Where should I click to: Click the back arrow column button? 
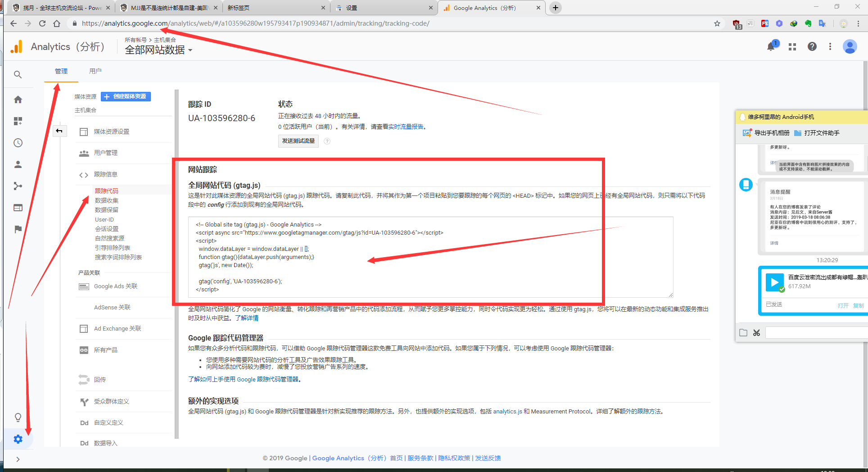tap(59, 131)
